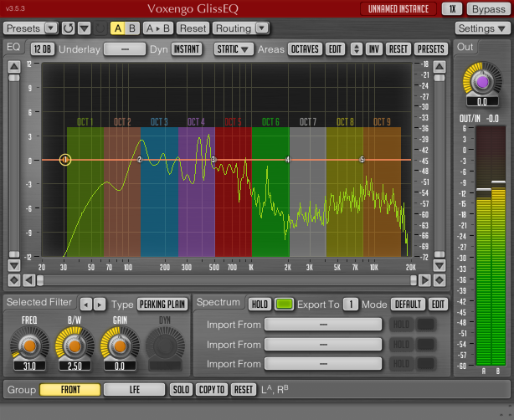Click the right spectrum-scale up arrow
Viewport: 514px width, 420px height.
[439, 67]
